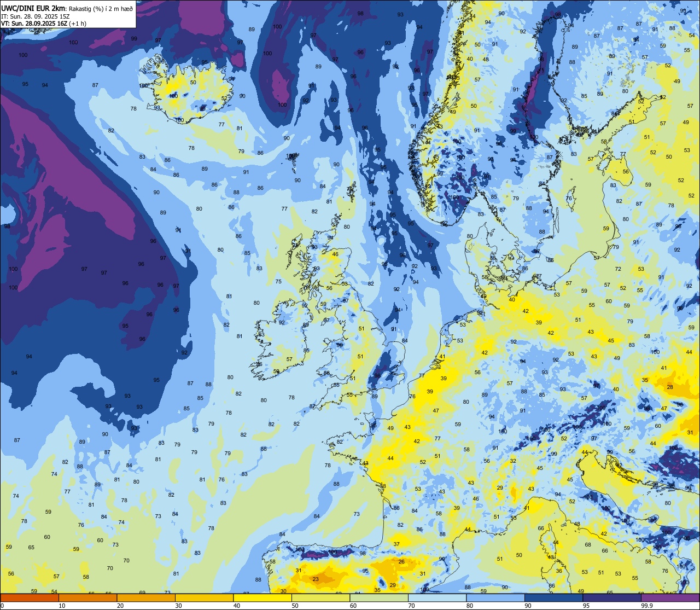
Task: Click the color scale label 20
Action: click(120, 606)
